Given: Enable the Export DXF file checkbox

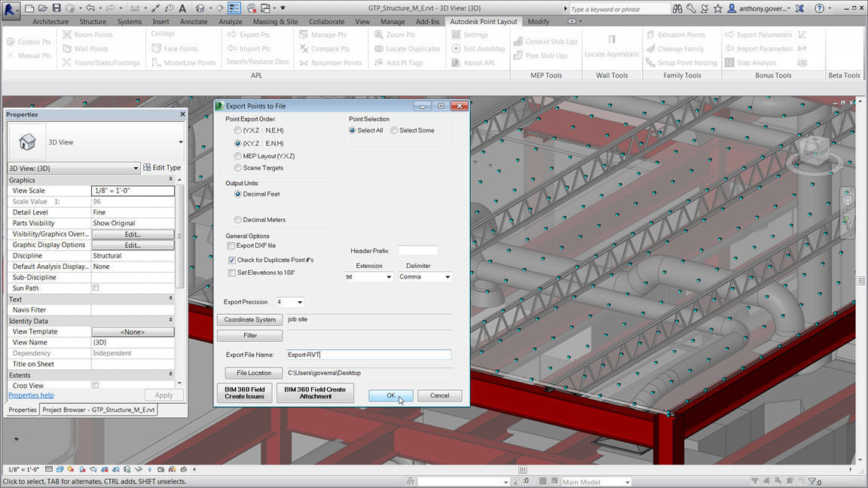Looking at the screenshot, I should (x=231, y=246).
